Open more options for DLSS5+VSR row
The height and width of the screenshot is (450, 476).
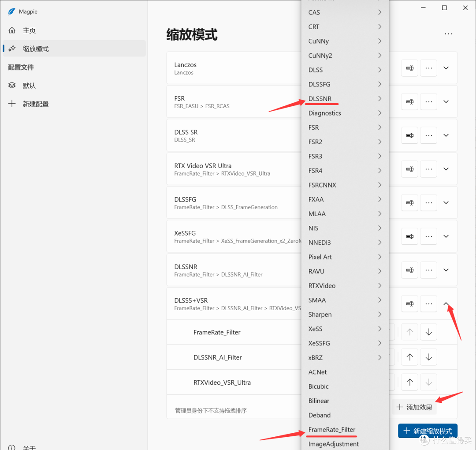click(x=429, y=304)
